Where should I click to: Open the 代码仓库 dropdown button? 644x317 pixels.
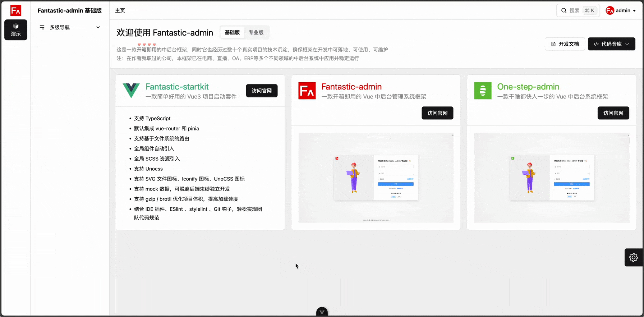[x=611, y=44]
